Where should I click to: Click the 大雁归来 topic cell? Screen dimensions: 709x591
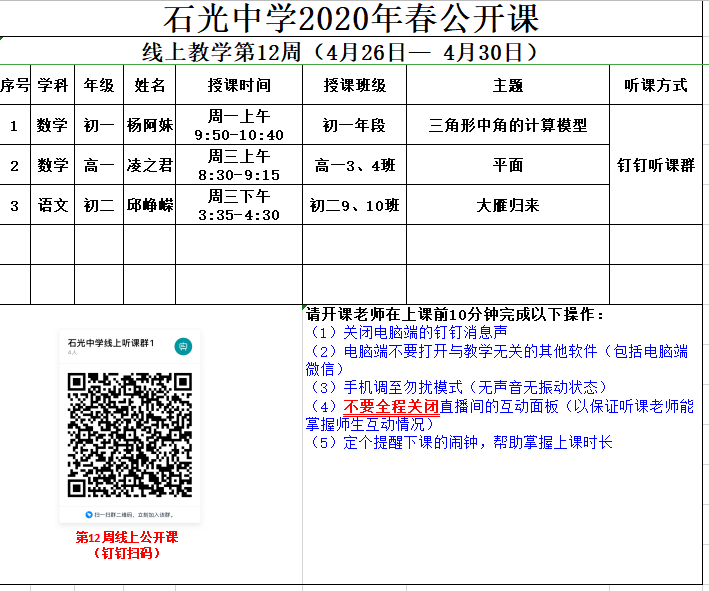coord(507,205)
